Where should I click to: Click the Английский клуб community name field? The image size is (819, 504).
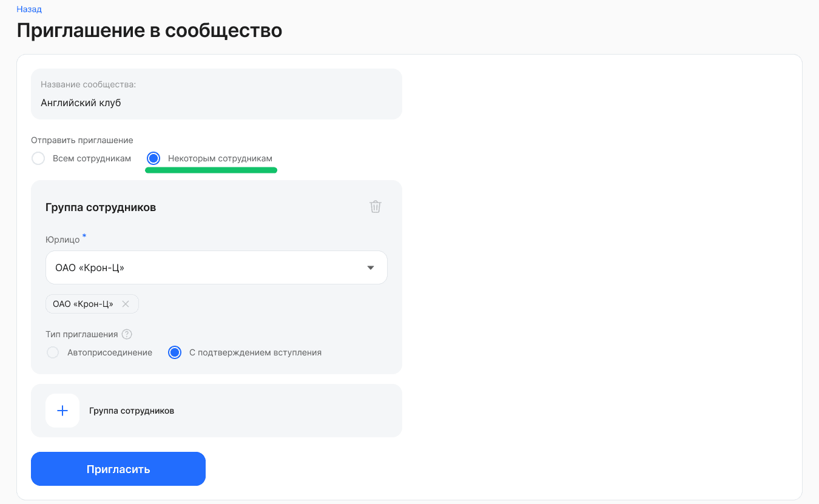[x=217, y=102]
